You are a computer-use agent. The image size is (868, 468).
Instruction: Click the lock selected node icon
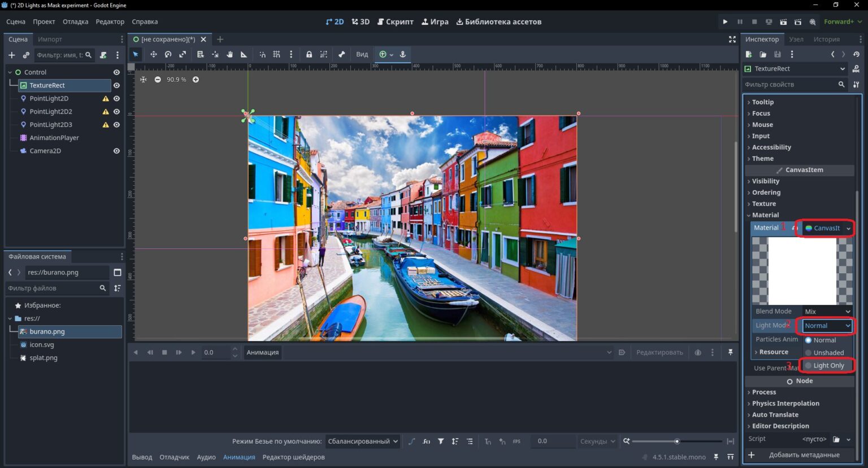click(309, 54)
